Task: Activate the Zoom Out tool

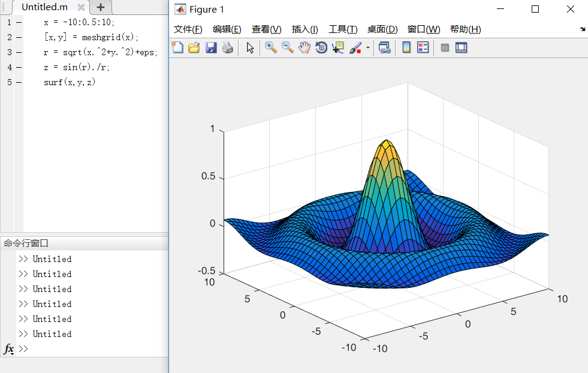Action: click(x=287, y=47)
